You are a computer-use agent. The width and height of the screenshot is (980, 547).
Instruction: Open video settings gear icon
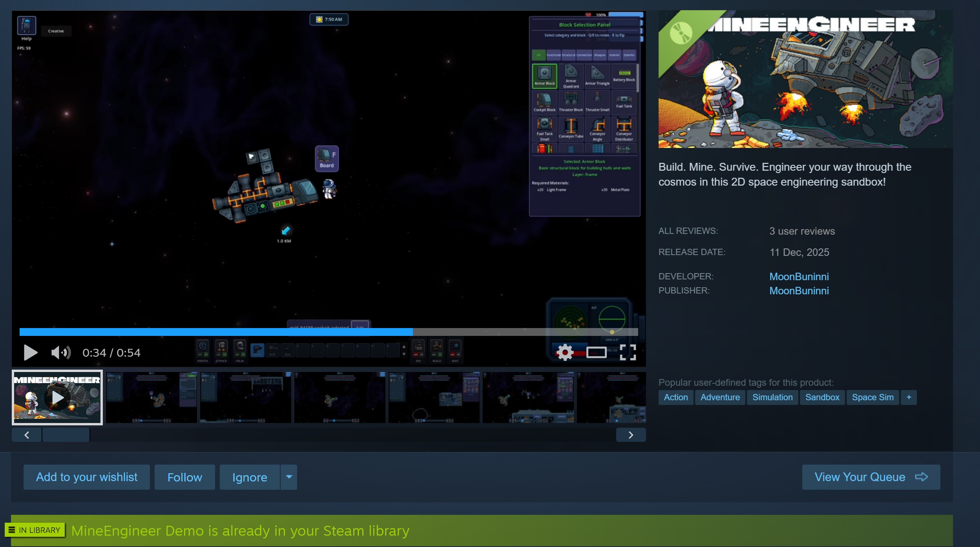pyautogui.click(x=565, y=352)
